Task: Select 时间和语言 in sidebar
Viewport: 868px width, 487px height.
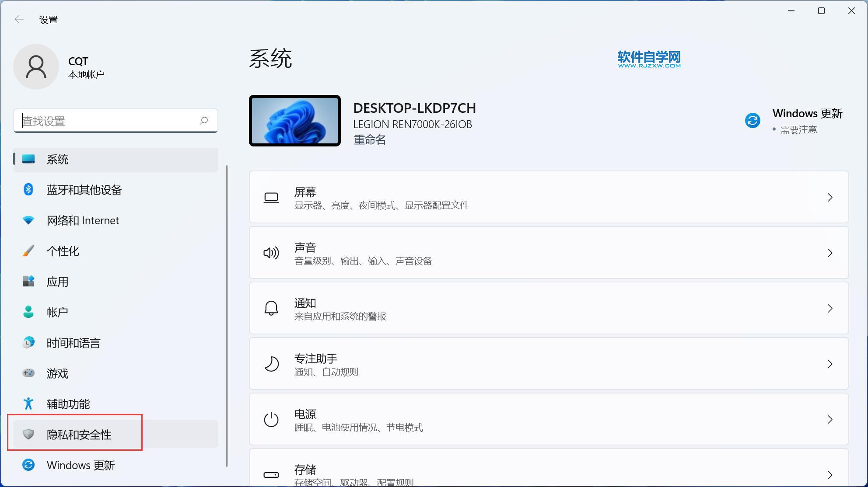Action: pyautogui.click(x=73, y=343)
